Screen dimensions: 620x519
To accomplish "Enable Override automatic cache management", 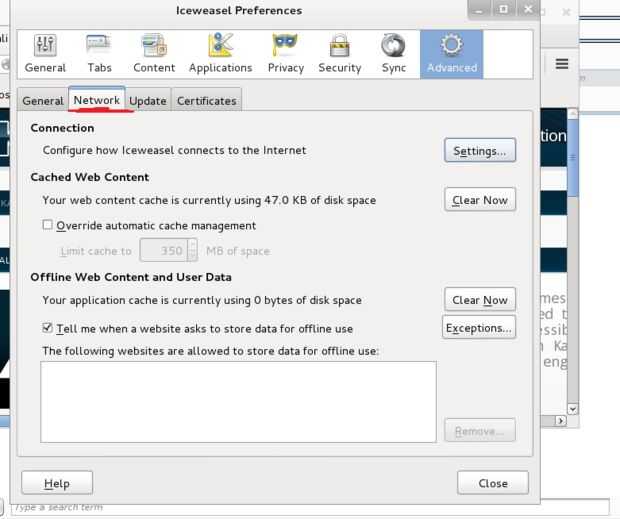I will (x=47, y=225).
